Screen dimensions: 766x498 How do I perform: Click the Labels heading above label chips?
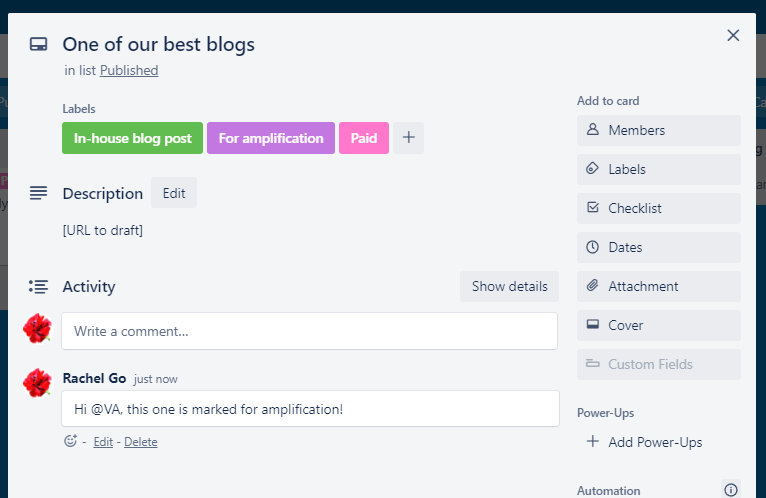[79, 109]
